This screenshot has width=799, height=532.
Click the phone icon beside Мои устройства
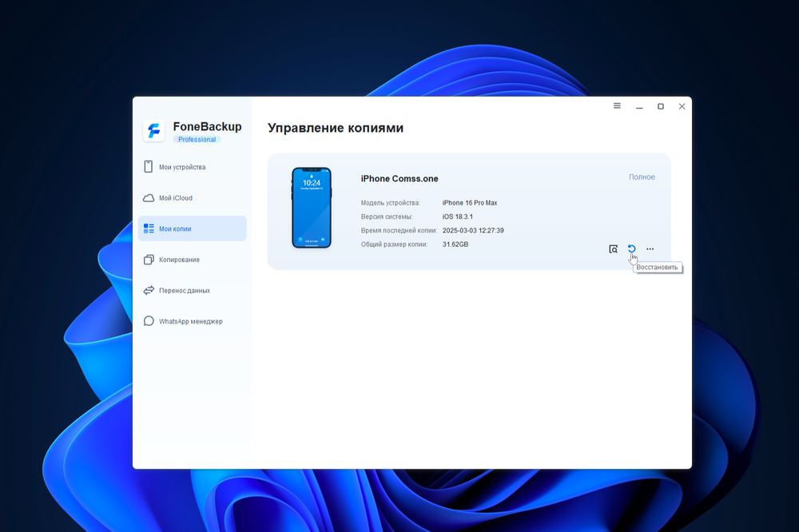(x=149, y=167)
